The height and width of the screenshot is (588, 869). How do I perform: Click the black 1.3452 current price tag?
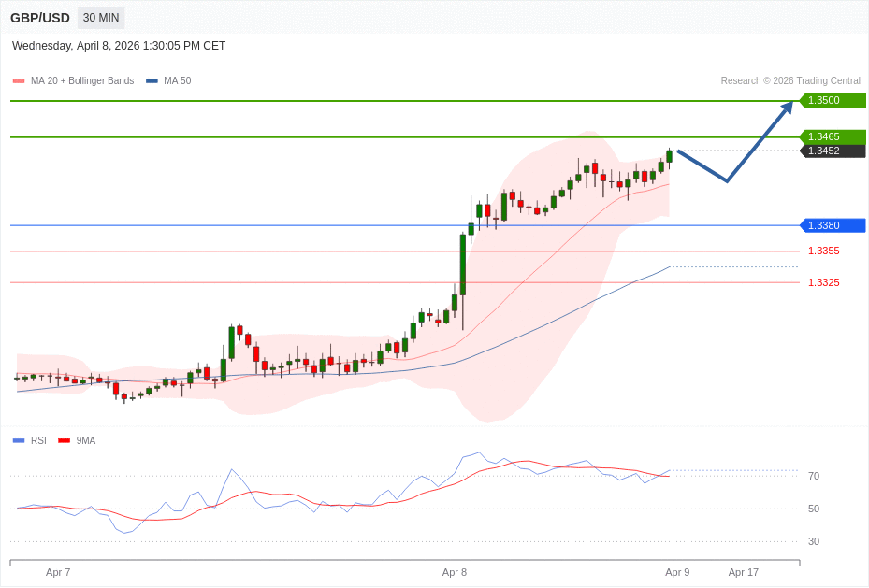(x=832, y=151)
